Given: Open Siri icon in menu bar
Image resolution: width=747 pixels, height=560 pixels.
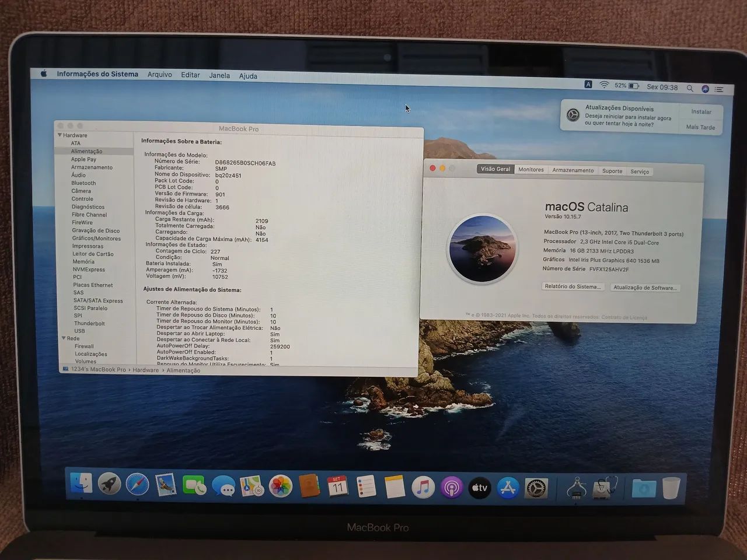Looking at the screenshot, I should click(705, 89).
